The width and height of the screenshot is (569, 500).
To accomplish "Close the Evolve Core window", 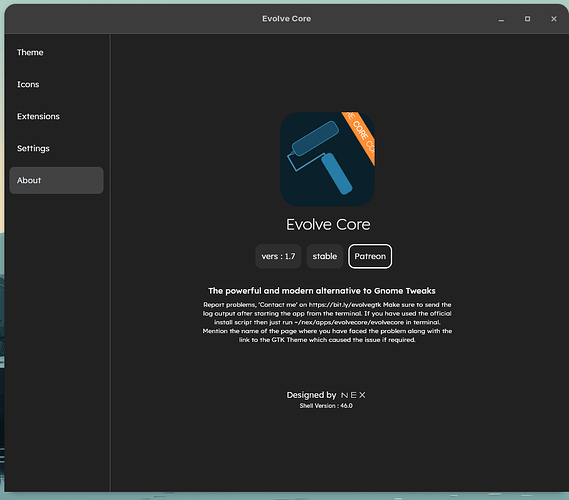I will click(x=554, y=19).
